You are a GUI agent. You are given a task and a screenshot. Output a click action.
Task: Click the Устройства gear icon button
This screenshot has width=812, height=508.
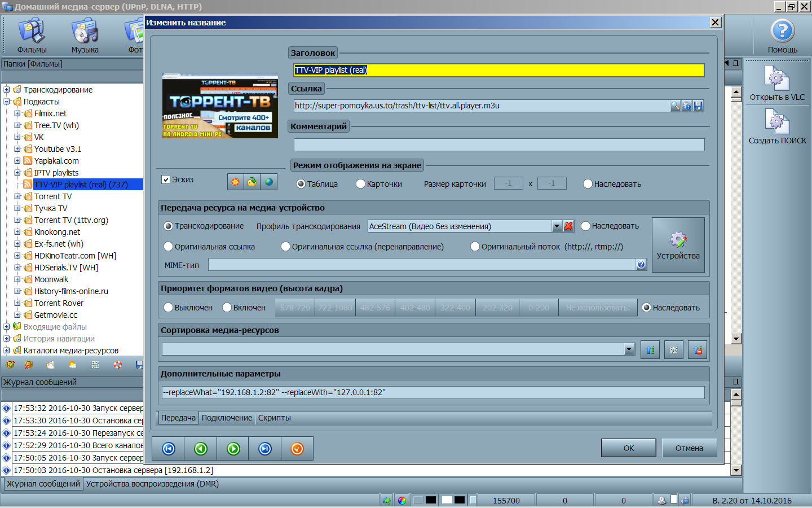(x=678, y=244)
